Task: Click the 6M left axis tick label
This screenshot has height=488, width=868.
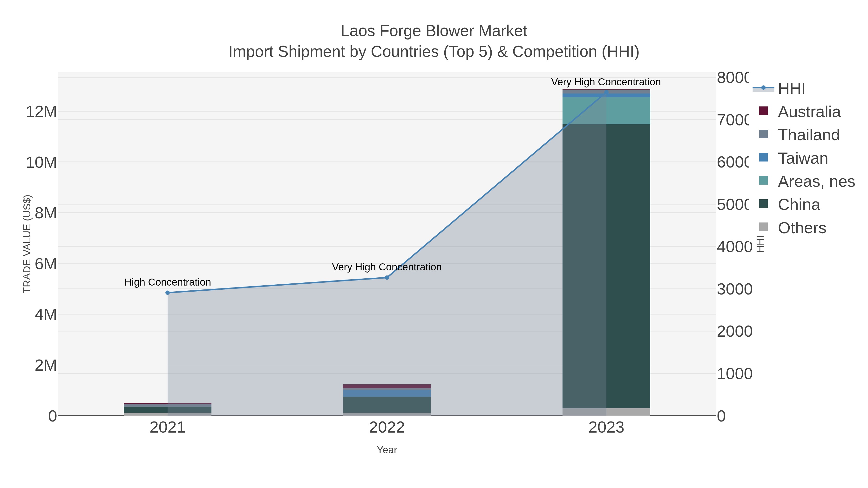Action: pyautogui.click(x=46, y=264)
